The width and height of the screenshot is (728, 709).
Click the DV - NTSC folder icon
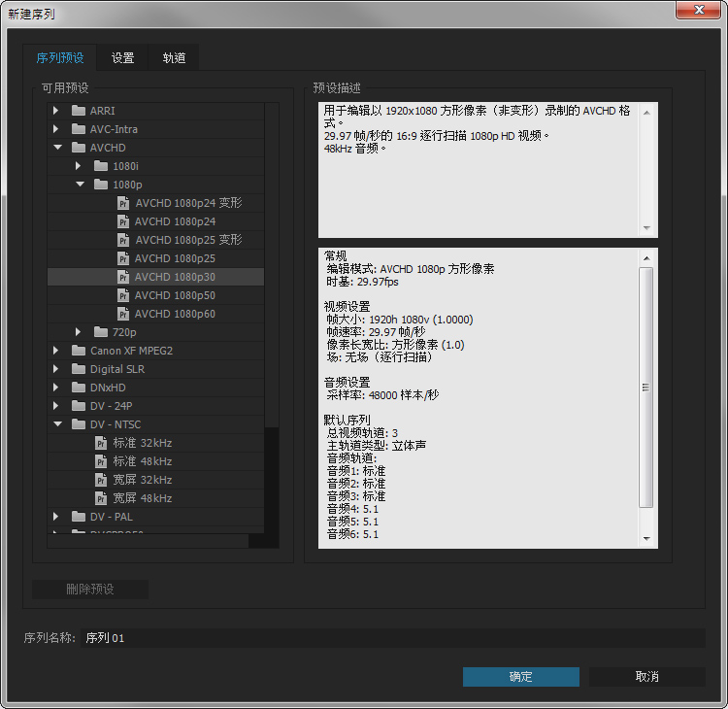coord(79,424)
